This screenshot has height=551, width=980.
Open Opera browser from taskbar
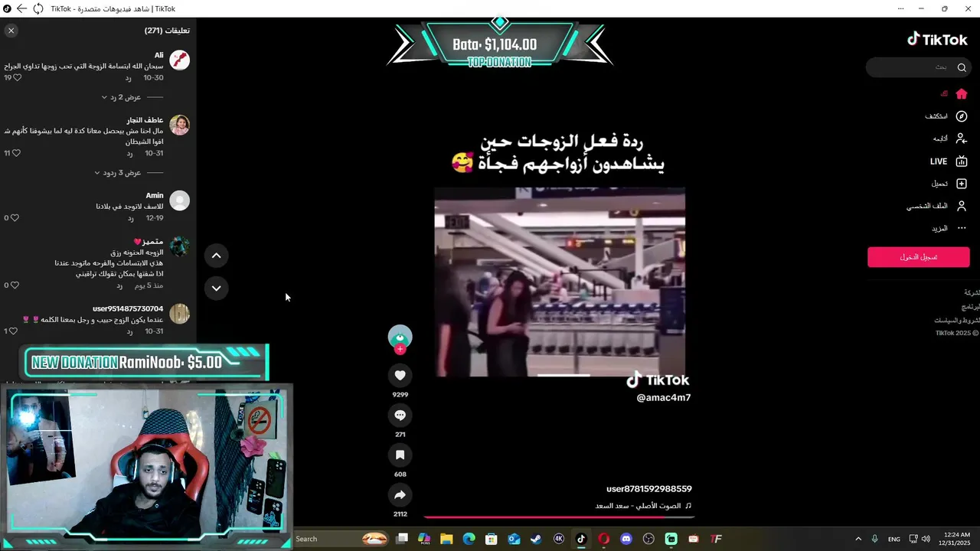[x=604, y=539]
